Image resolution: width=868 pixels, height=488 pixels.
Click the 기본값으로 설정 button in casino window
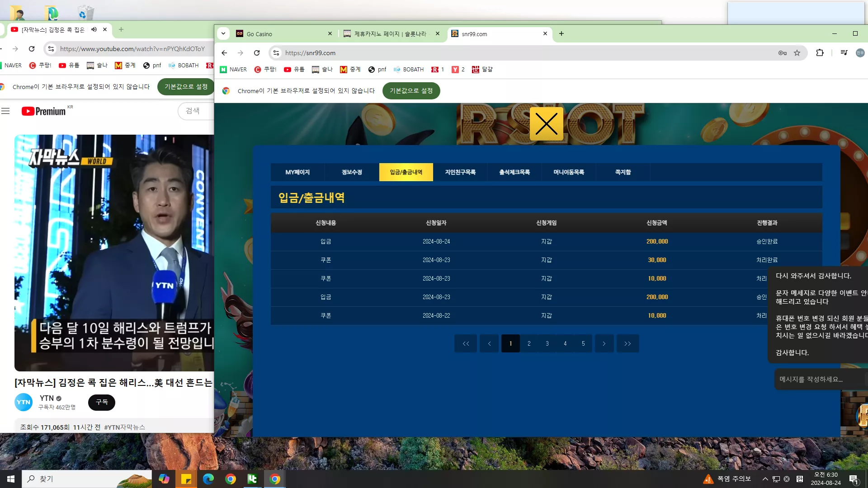pos(411,91)
